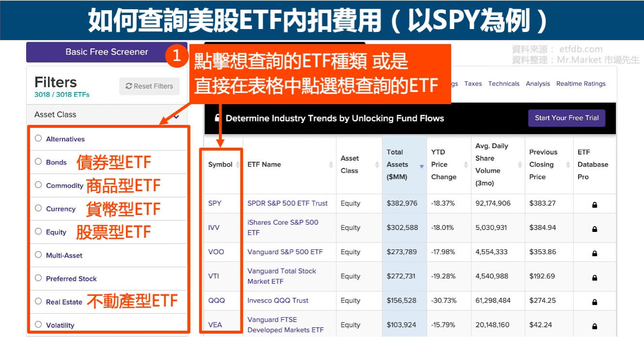644x337 pixels.
Task: Click the Reset Filters button
Action: pyautogui.click(x=149, y=86)
